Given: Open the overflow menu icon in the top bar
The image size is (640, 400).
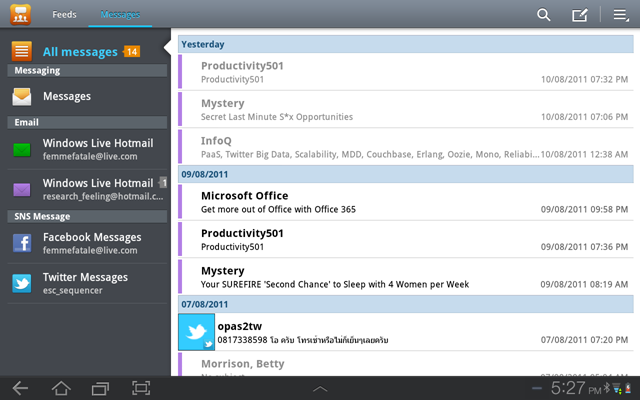Looking at the screenshot, I should click(621, 15).
